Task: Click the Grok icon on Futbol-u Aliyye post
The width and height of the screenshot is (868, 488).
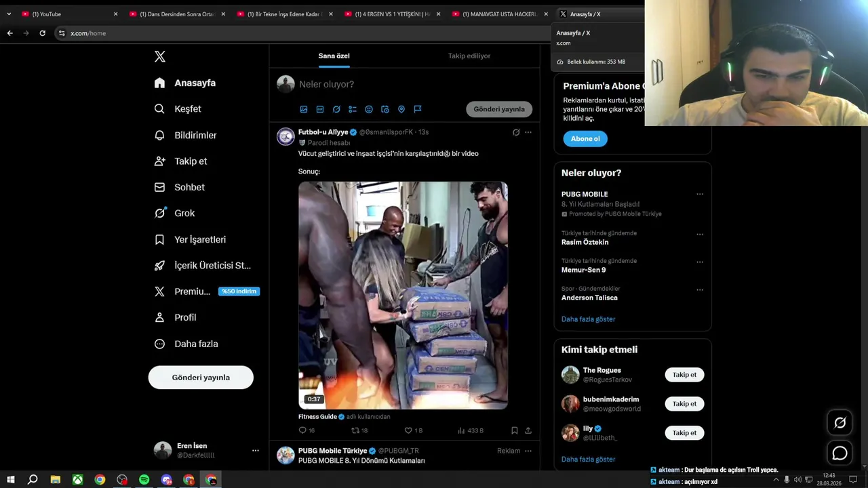Action: pos(516,132)
